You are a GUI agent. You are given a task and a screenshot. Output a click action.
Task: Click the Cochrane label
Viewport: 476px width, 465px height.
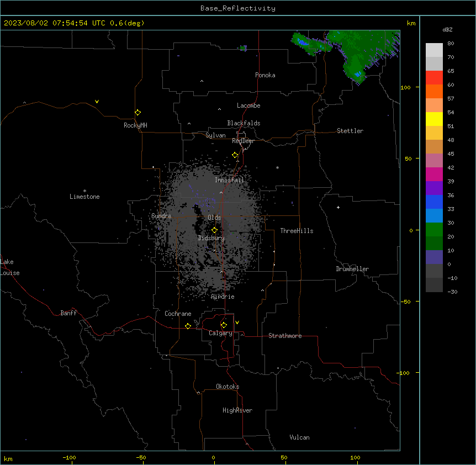[x=178, y=314]
